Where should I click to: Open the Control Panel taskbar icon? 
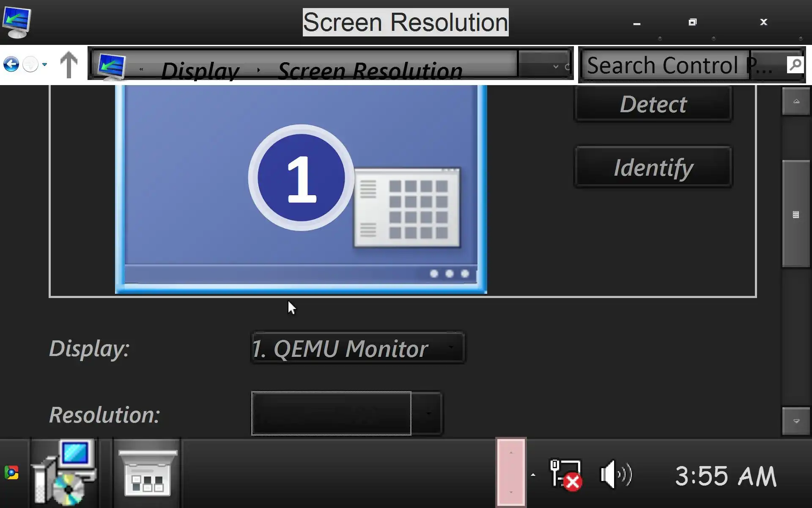click(147, 473)
